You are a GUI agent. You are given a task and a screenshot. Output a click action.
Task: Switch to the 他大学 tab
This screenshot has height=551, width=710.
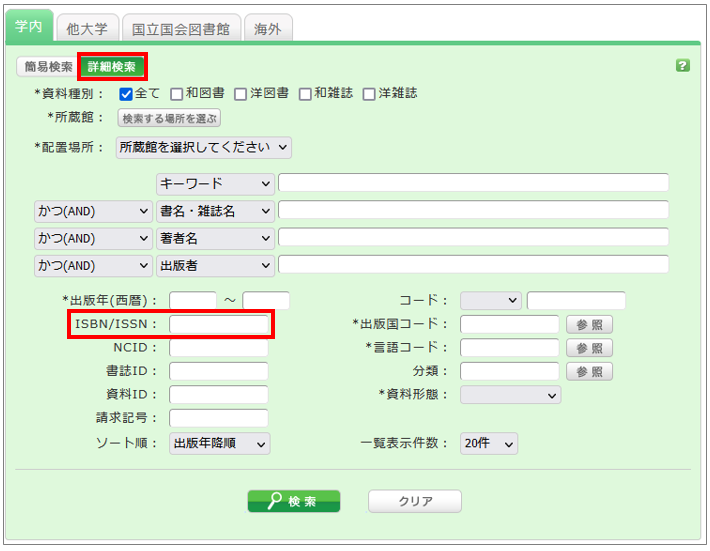(x=87, y=28)
